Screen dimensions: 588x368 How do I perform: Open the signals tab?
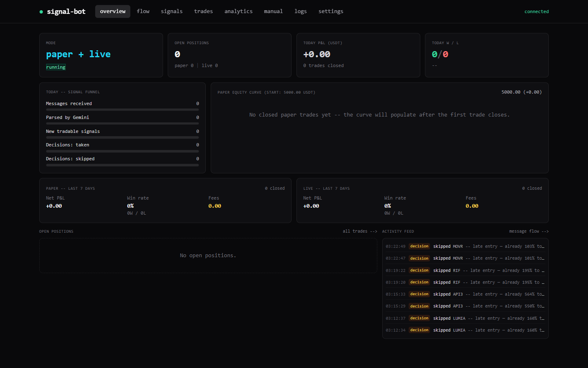(171, 11)
